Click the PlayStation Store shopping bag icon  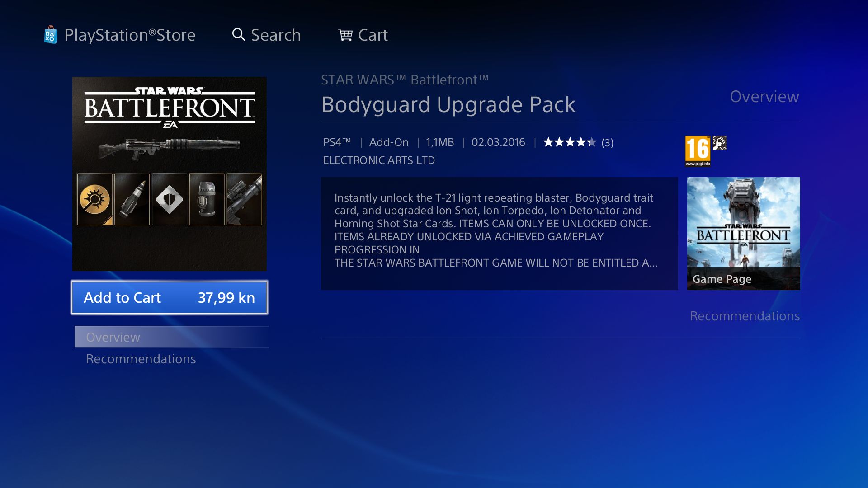(51, 35)
